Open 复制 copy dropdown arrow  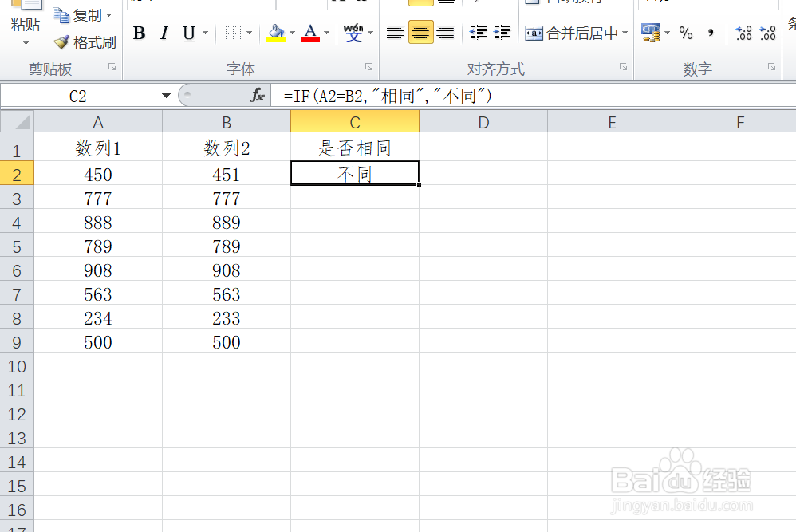(109, 16)
